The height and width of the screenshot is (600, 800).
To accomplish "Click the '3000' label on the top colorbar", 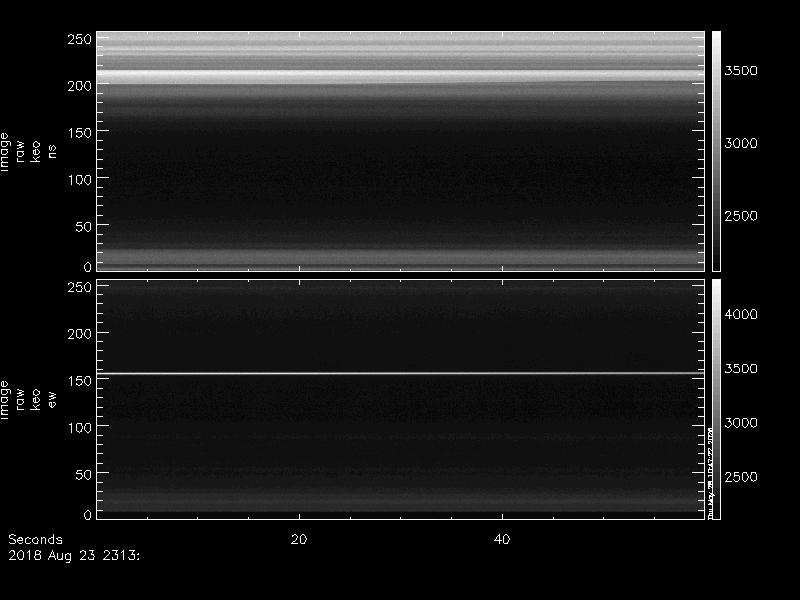I will pyautogui.click(x=741, y=143).
